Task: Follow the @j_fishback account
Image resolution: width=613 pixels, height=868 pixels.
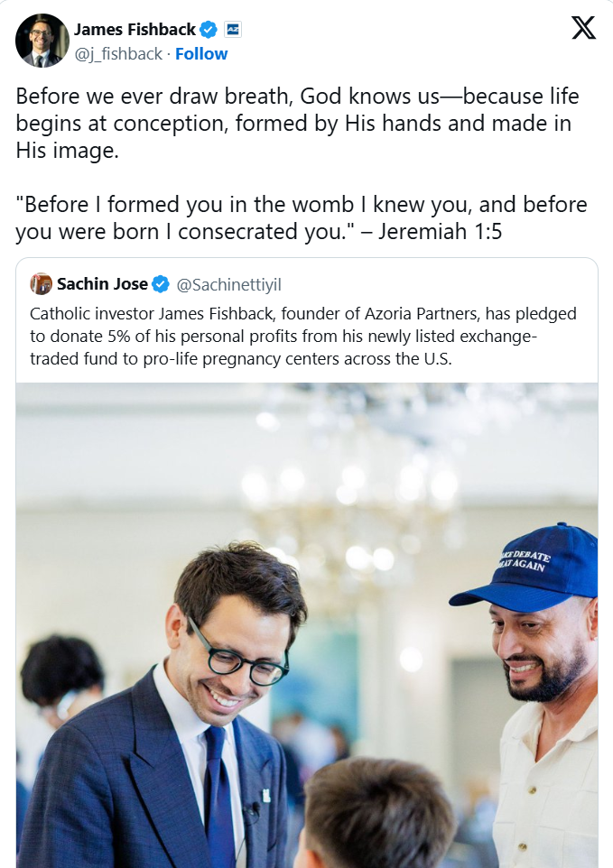Action: (x=201, y=54)
